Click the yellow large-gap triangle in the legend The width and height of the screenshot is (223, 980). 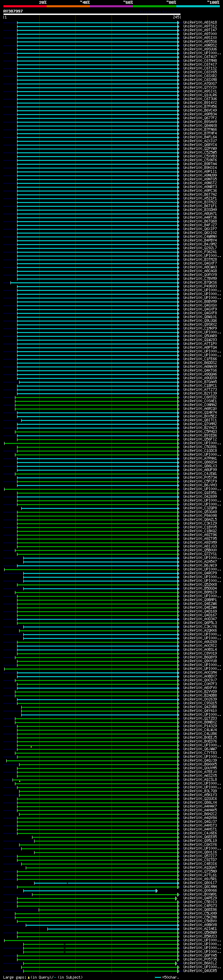click(x=29, y=977)
